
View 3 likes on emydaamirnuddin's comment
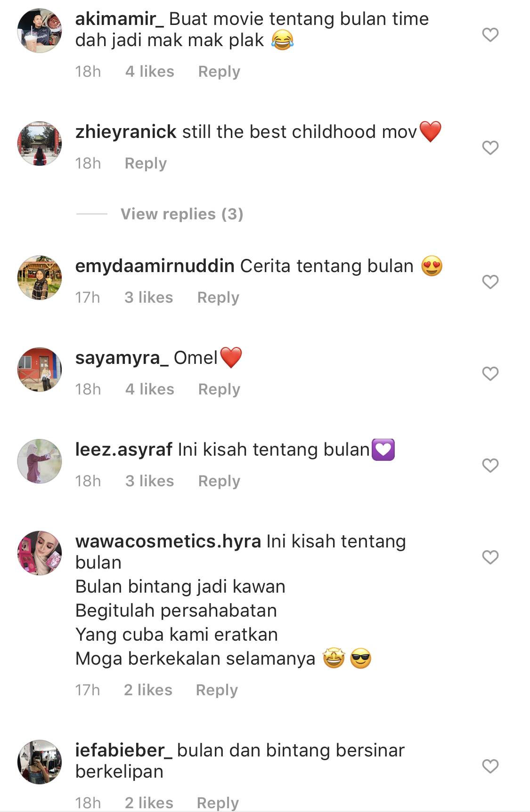(x=148, y=297)
